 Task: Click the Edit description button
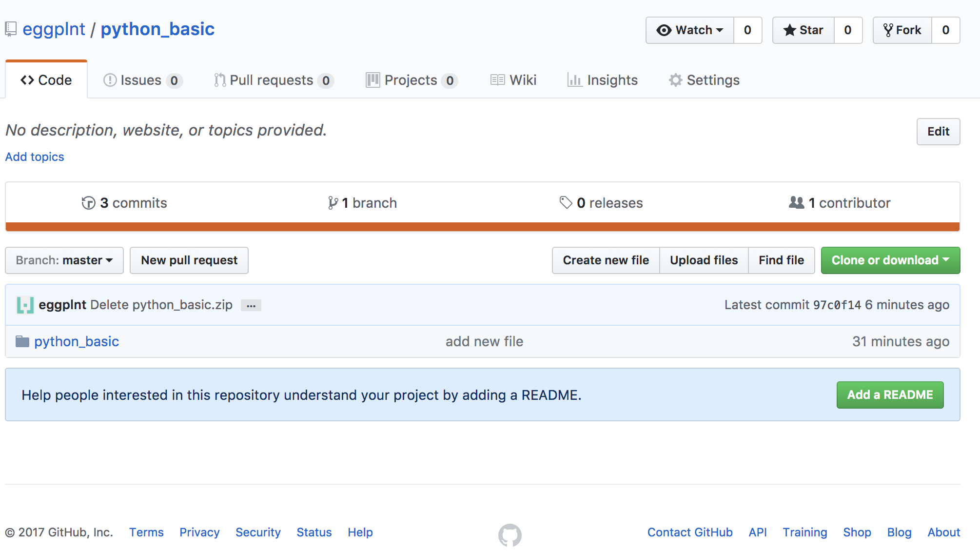pyautogui.click(x=938, y=132)
